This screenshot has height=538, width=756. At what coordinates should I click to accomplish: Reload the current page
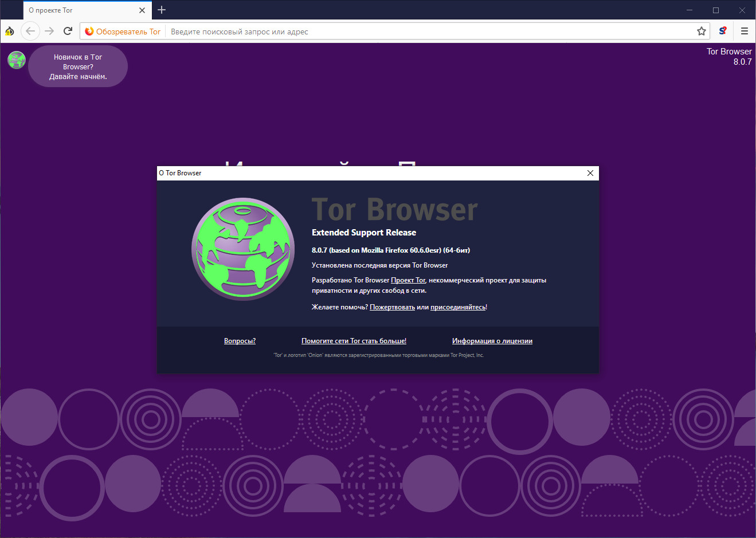click(x=68, y=31)
